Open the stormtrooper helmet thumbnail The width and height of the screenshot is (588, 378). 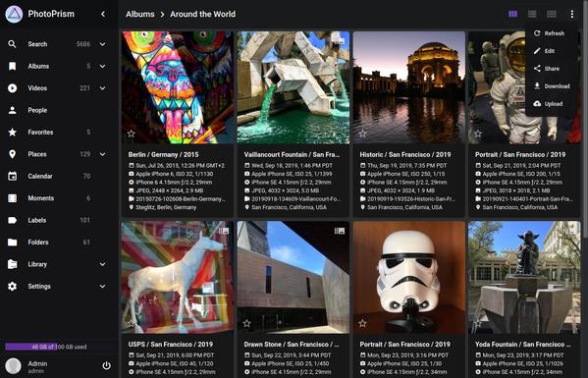[x=409, y=278]
